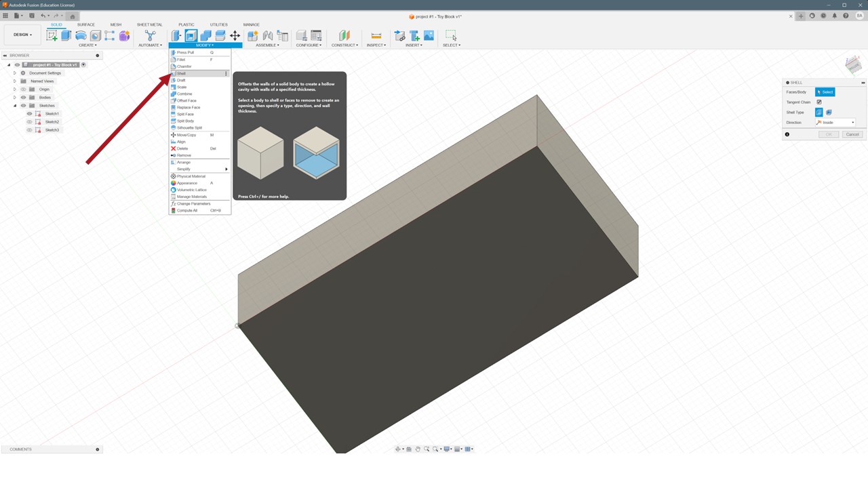Click the Insert Canvas image icon

click(x=429, y=35)
